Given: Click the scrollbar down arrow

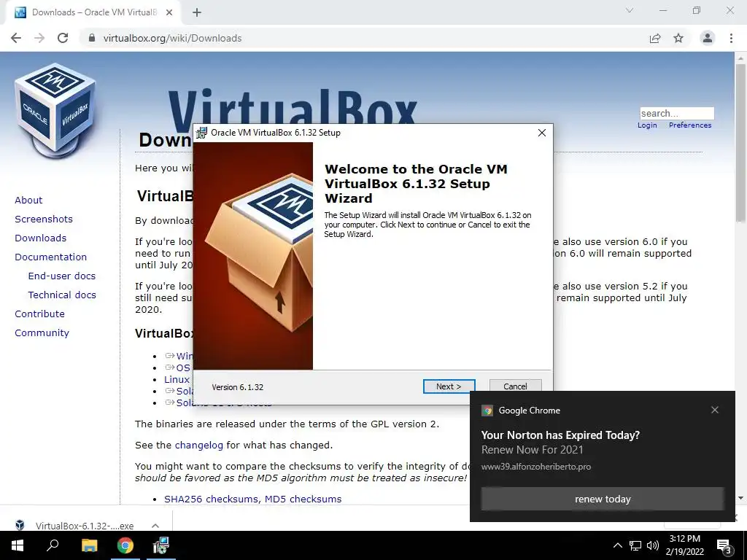Looking at the screenshot, I should [x=740, y=497].
